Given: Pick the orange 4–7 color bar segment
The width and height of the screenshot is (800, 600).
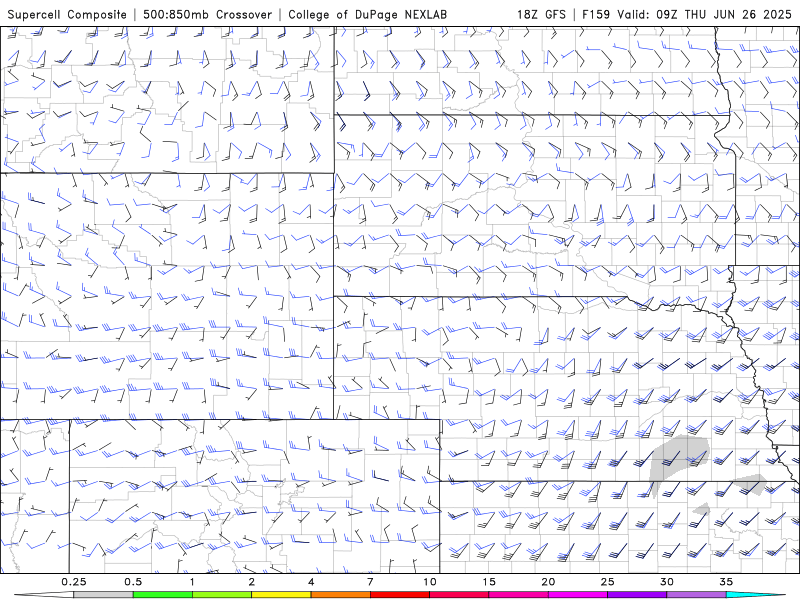Looking at the screenshot, I should coord(340,595).
